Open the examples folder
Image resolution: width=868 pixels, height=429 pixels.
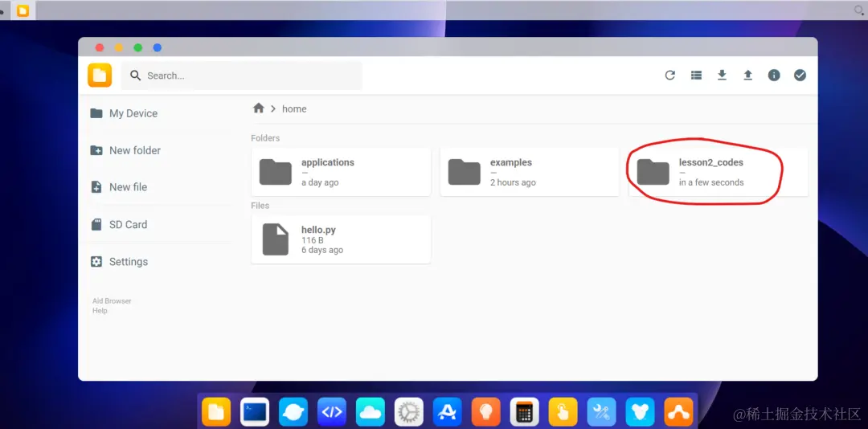pyautogui.click(x=530, y=172)
